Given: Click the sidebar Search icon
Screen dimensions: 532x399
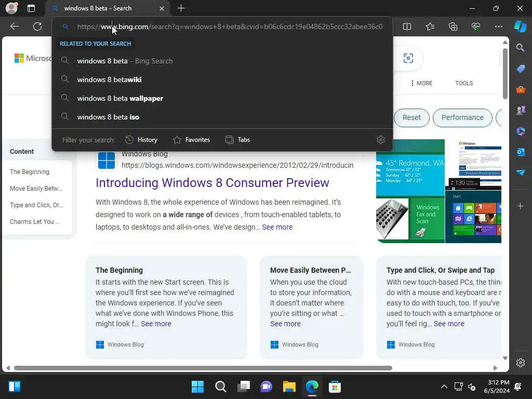Looking at the screenshot, I should pyautogui.click(x=521, y=47).
